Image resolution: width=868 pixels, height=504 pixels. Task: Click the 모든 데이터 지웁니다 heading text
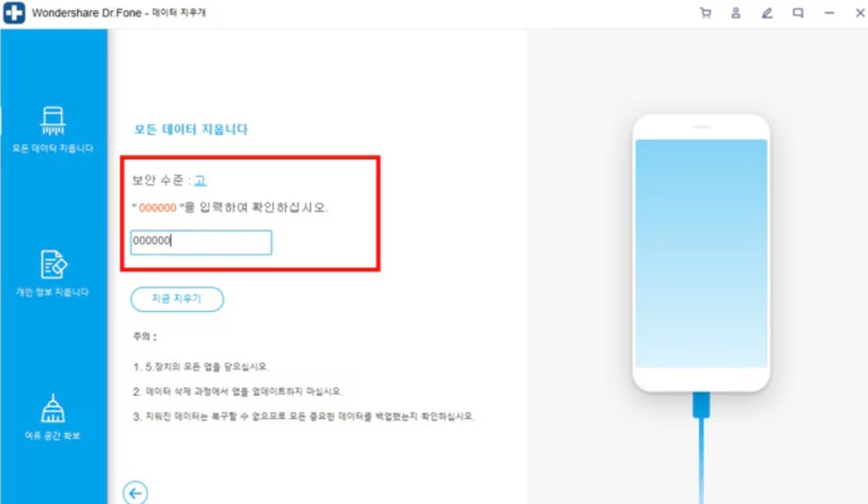coord(191,129)
